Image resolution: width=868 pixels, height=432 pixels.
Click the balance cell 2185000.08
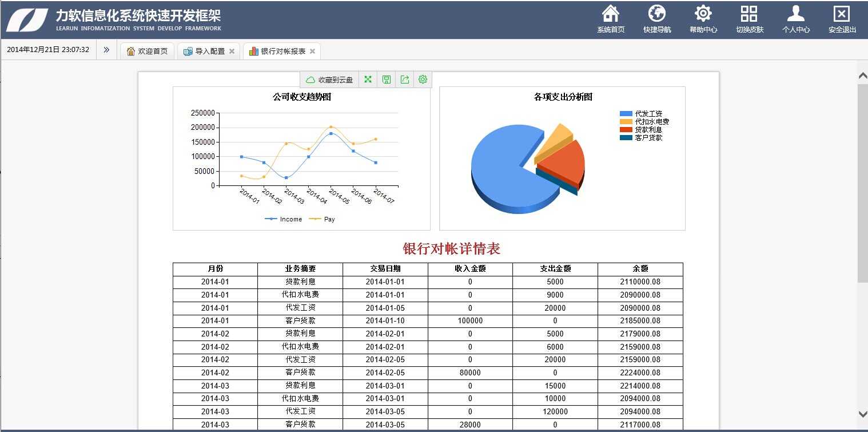point(640,321)
